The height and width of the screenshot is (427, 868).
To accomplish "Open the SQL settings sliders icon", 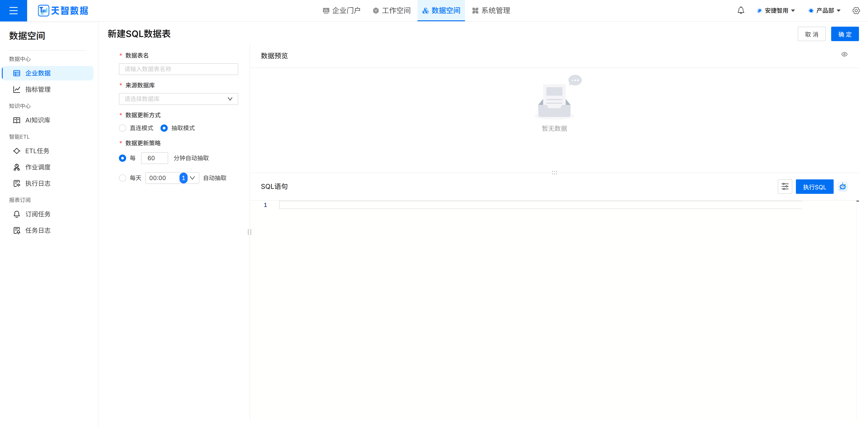I will tap(785, 187).
